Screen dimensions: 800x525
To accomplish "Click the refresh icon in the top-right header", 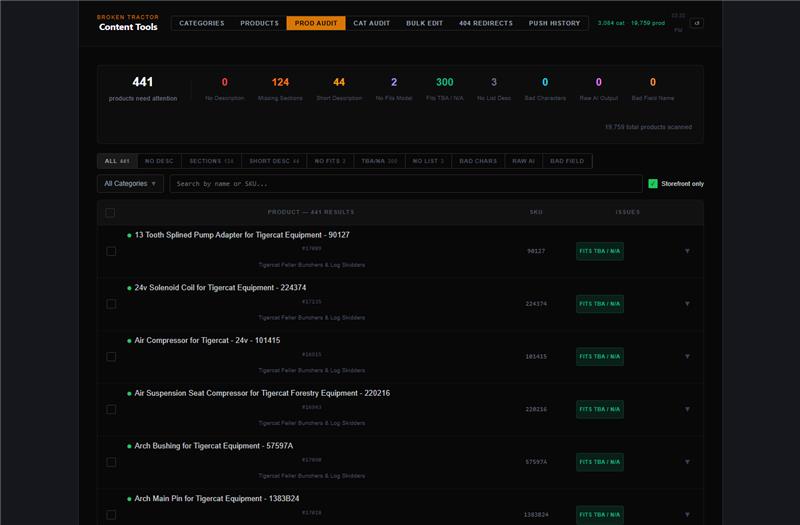I will (x=696, y=23).
